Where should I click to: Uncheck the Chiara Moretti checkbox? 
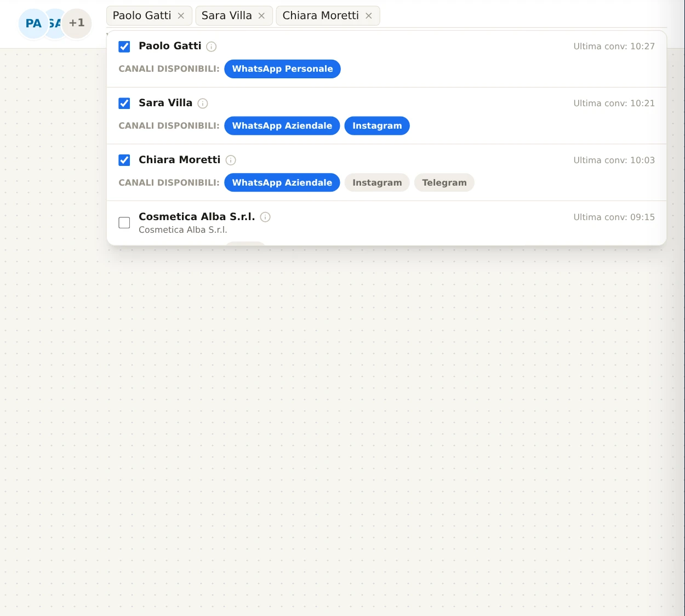124,160
